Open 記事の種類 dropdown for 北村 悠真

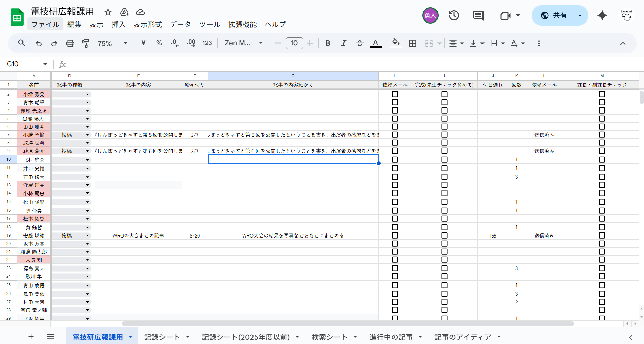click(87, 160)
